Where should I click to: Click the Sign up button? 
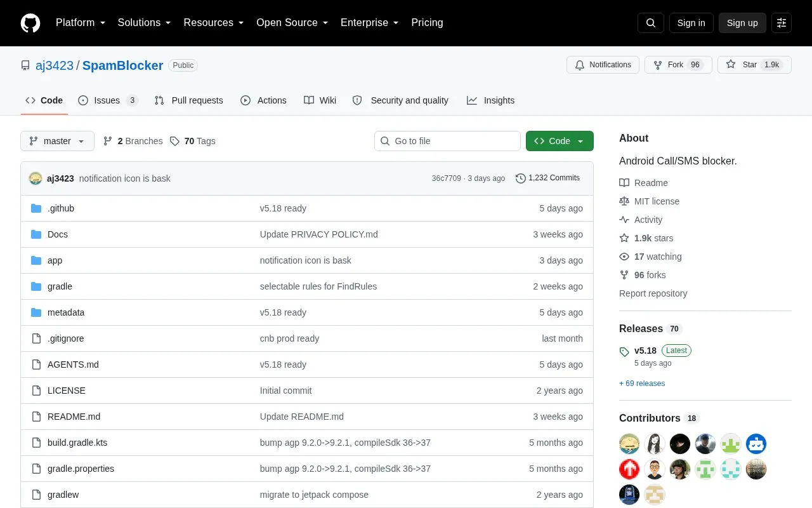pyautogui.click(x=742, y=23)
